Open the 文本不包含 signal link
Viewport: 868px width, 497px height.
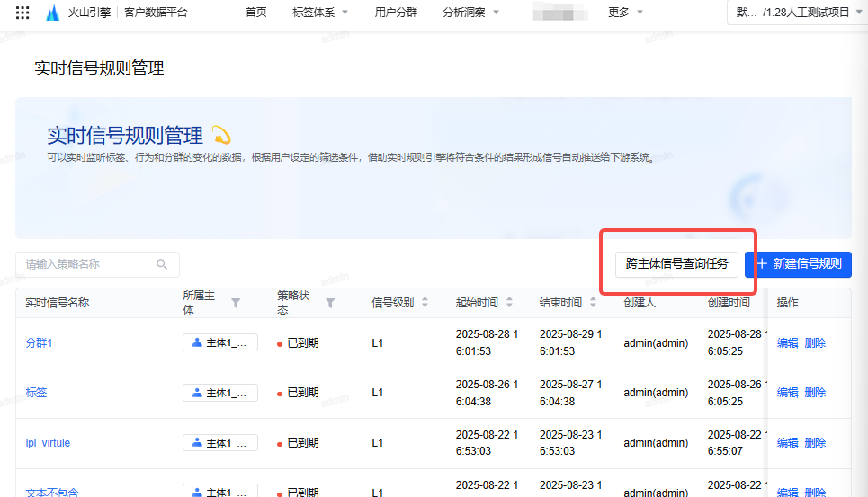click(52, 492)
